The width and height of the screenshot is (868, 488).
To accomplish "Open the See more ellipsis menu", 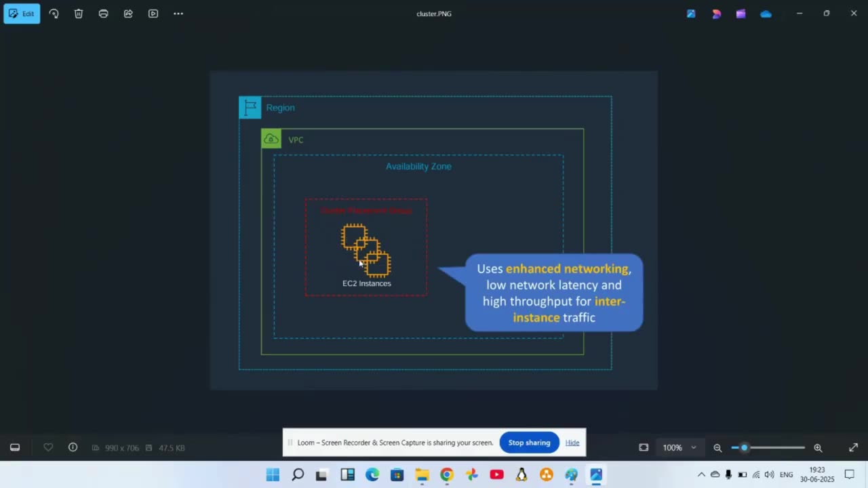I will point(178,14).
